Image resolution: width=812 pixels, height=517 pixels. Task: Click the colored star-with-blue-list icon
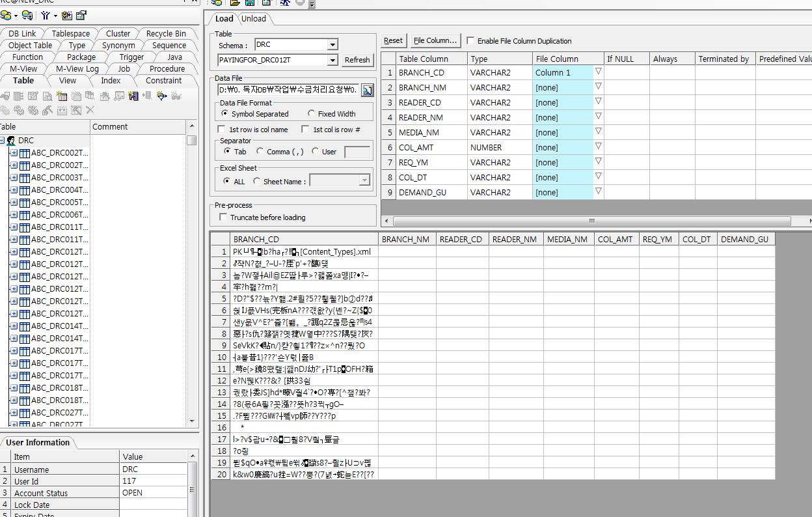click(134, 96)
